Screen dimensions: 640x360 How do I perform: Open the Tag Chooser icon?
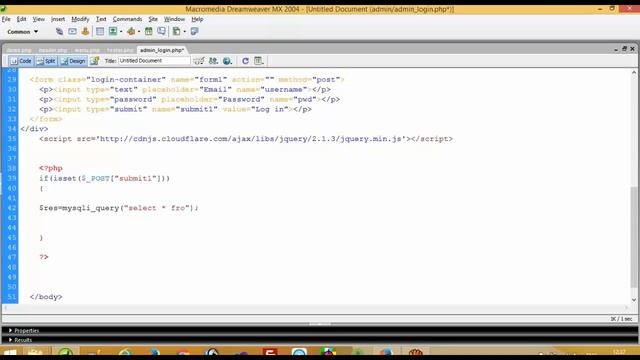coord(194,31)
